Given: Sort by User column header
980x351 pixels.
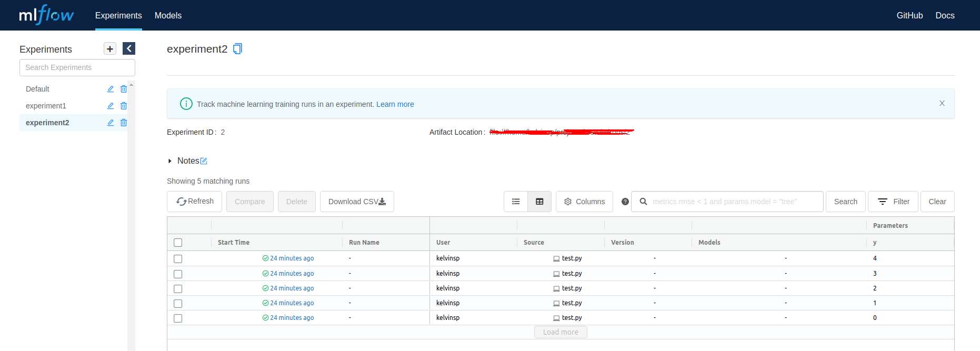Looking at the screenshot, I should tap(443, 243).
